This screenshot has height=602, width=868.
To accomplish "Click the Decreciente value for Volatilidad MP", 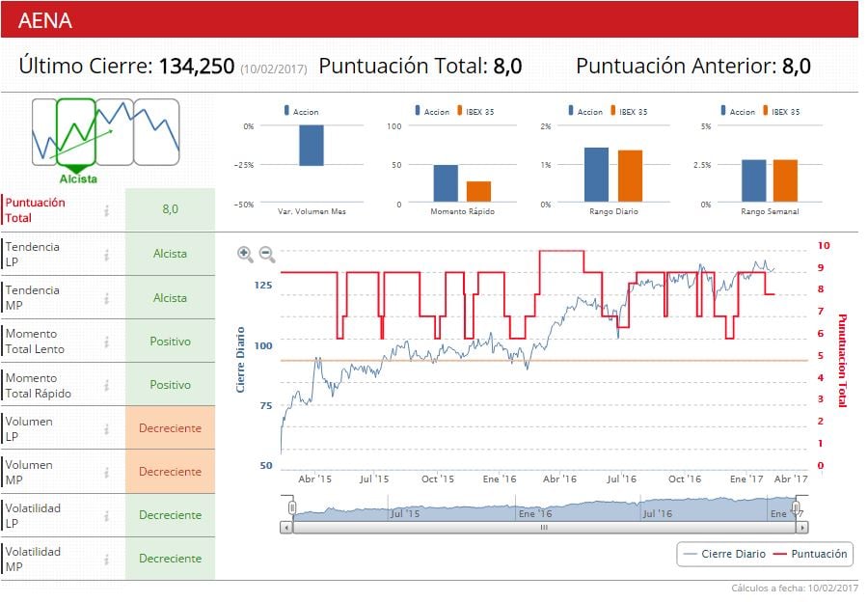I will pyautogui.click(x=170, y=559).
